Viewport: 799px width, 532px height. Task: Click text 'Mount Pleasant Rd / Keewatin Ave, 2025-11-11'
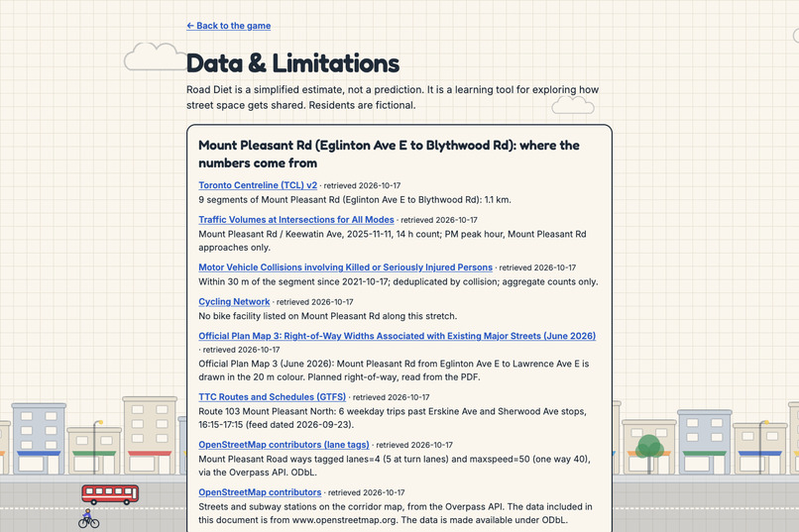pos(295,234)
